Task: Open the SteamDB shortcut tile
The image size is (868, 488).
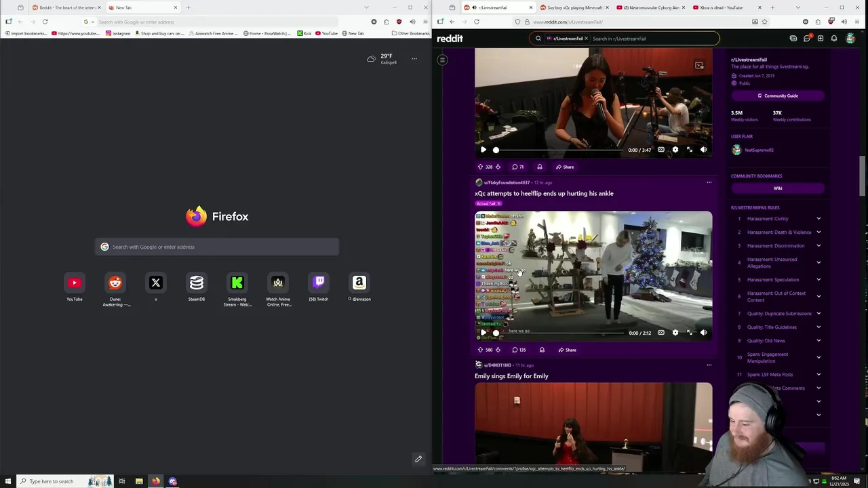Action: pos(197,283)
